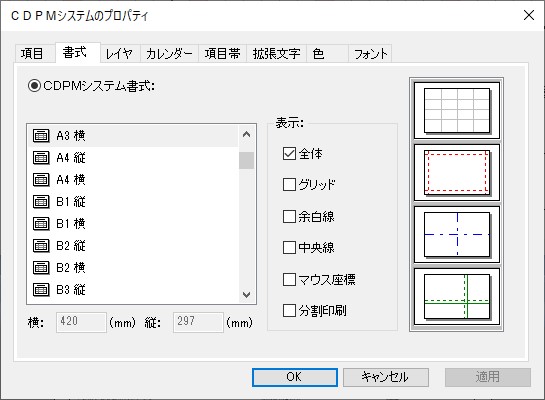Image resolution: width=545 pixels, height=400 pixels.
Task: Enable the マウス座標 checkbox
Action: pyautogui.click(x=289, y=279)
